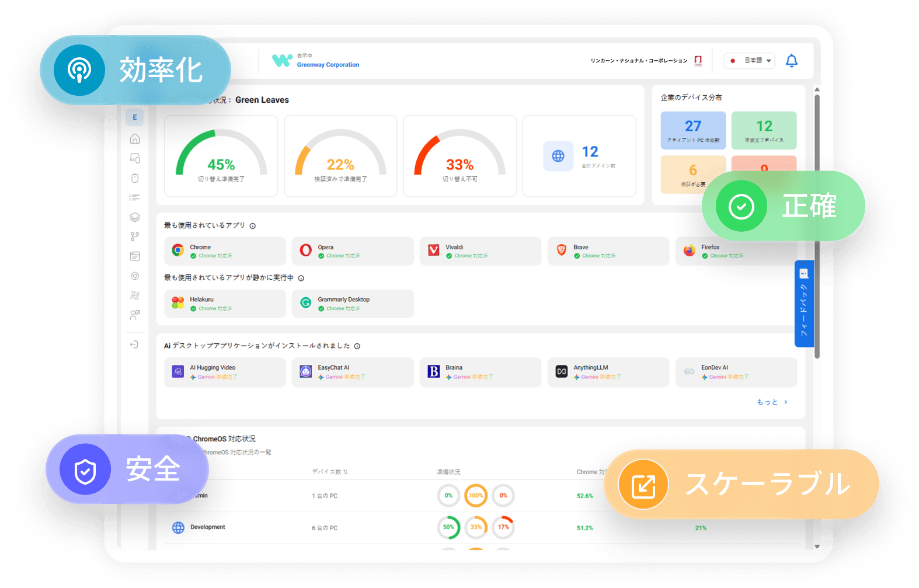
Task: Select the Brave app card
Action: click(608, 251)
